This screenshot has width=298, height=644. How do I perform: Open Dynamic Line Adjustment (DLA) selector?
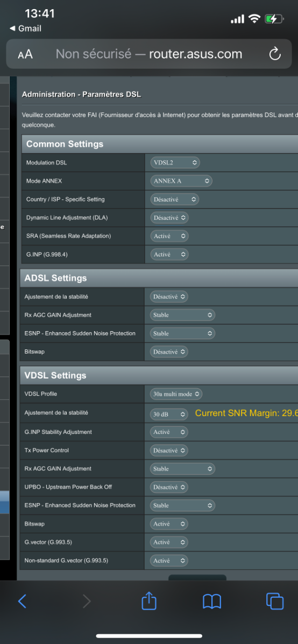coord(169,218)
